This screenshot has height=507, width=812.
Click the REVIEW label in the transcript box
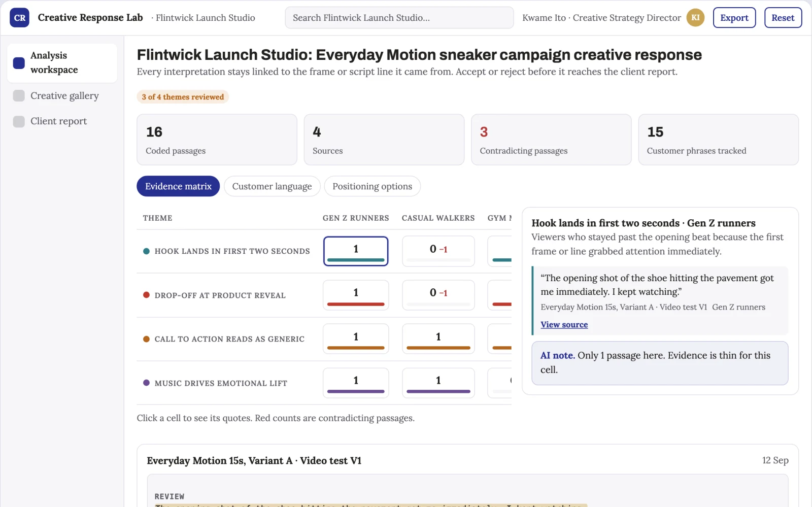(x=170, y=497)
